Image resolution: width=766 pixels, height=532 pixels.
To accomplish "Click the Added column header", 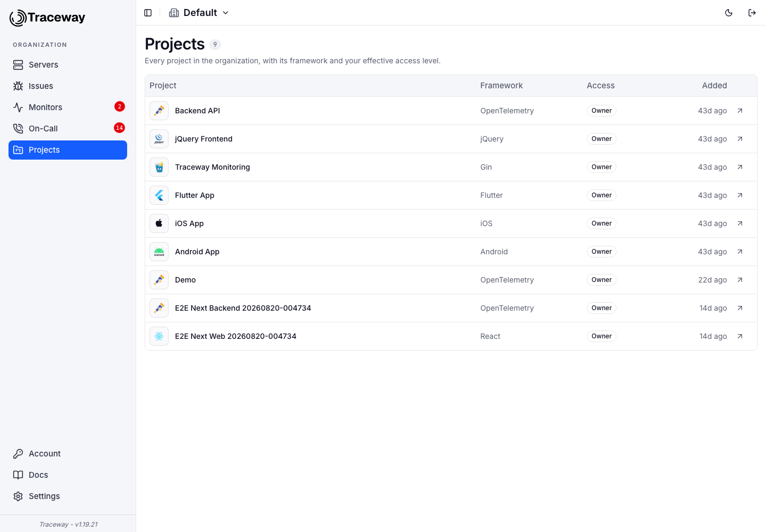I will tap(714, 86).
